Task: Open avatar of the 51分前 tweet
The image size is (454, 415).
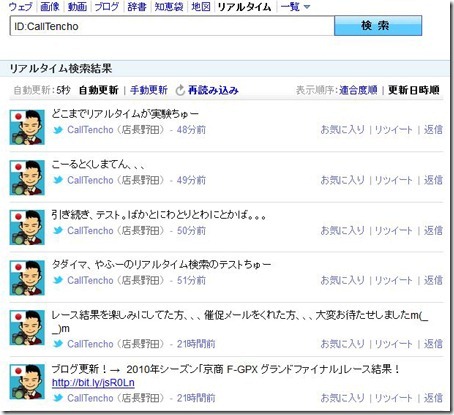Action: (27, 278)
